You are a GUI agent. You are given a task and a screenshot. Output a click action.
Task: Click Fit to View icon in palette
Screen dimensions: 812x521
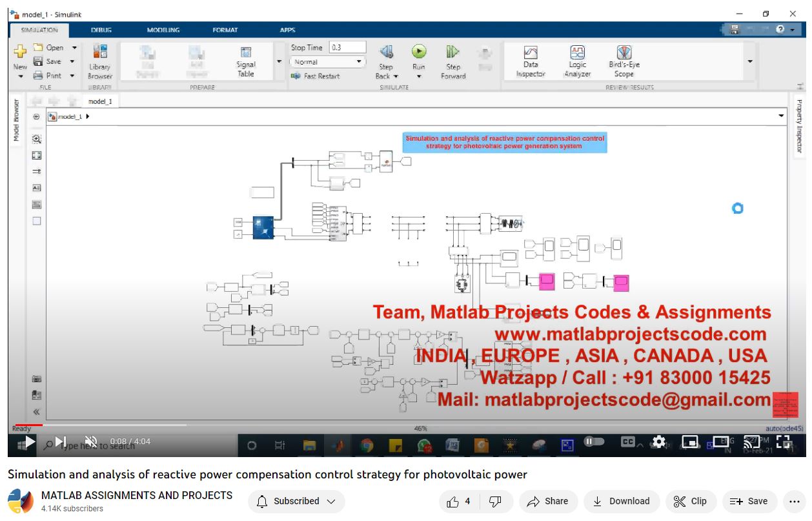[37, 155]
